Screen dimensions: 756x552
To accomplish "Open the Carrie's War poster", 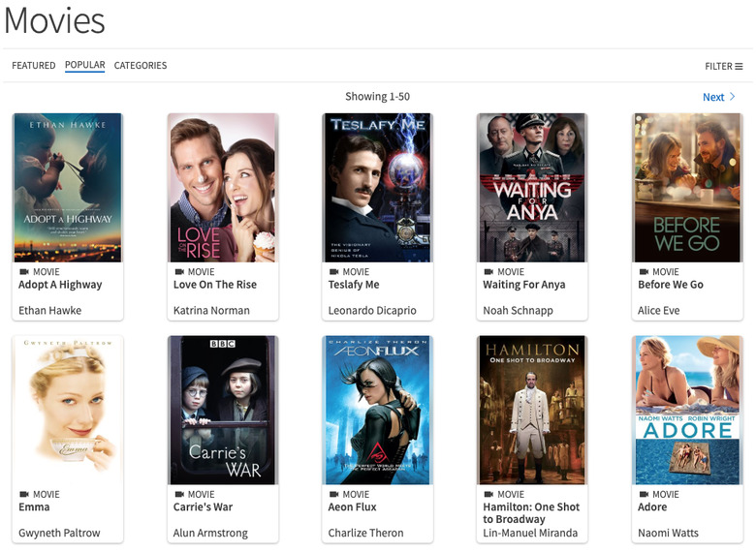I will [223, 411].
